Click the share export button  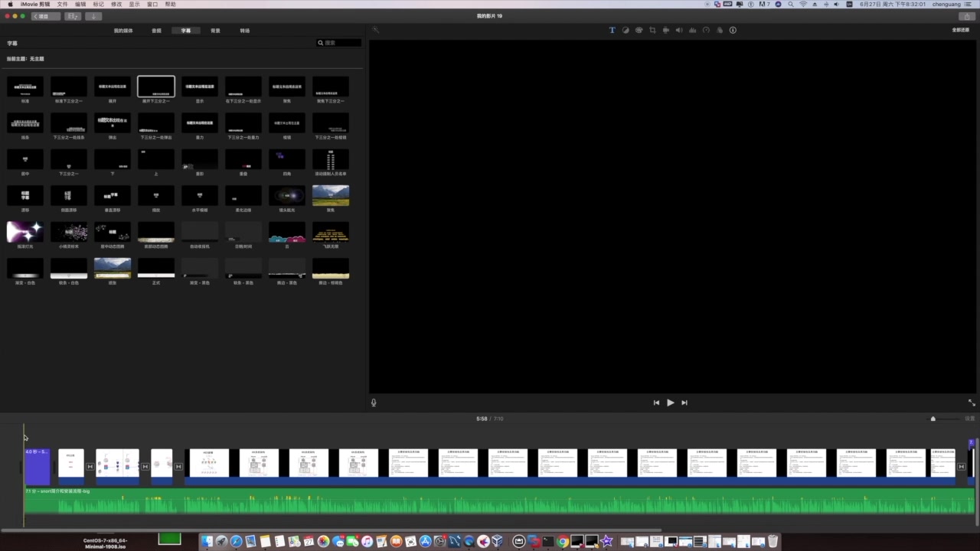click(x=969, y=16)
